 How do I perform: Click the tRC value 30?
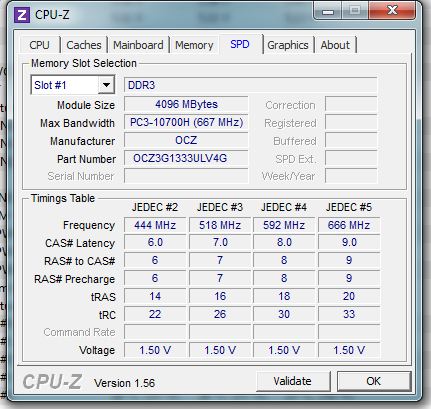pos(284,314)
